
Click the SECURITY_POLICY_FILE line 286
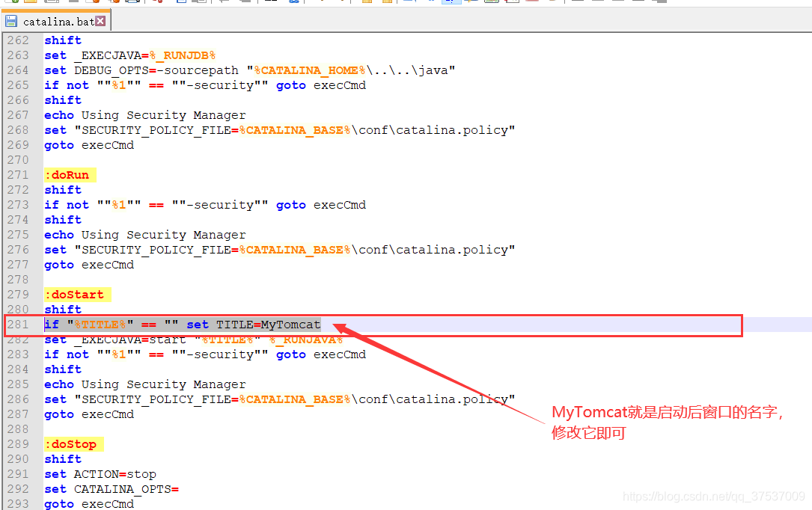(280, 399)
